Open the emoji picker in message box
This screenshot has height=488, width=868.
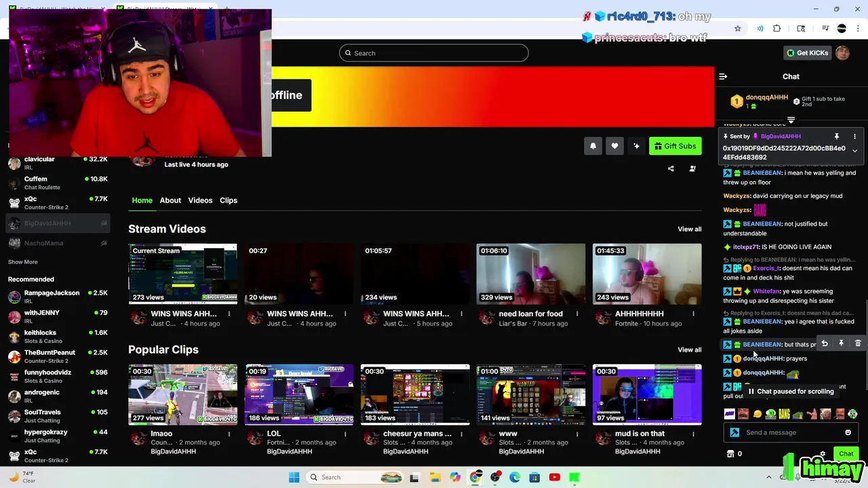click(x=848, y=432)
